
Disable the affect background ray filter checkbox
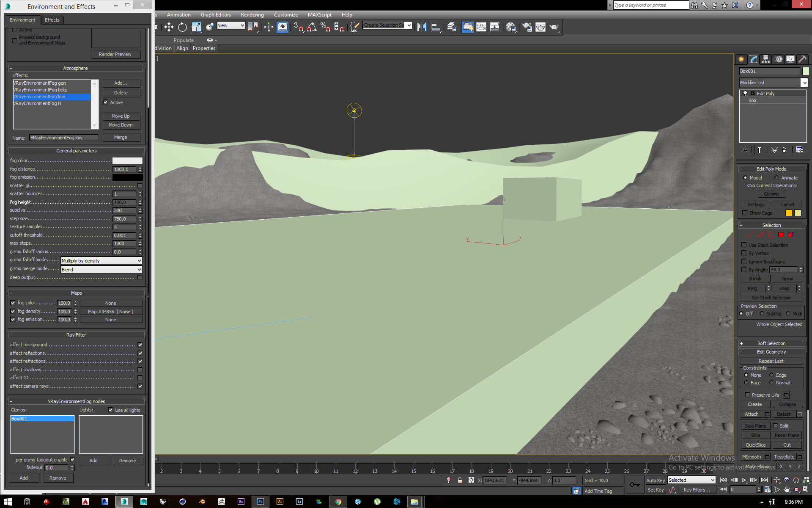pyautogui.click(x=140, y=344)
